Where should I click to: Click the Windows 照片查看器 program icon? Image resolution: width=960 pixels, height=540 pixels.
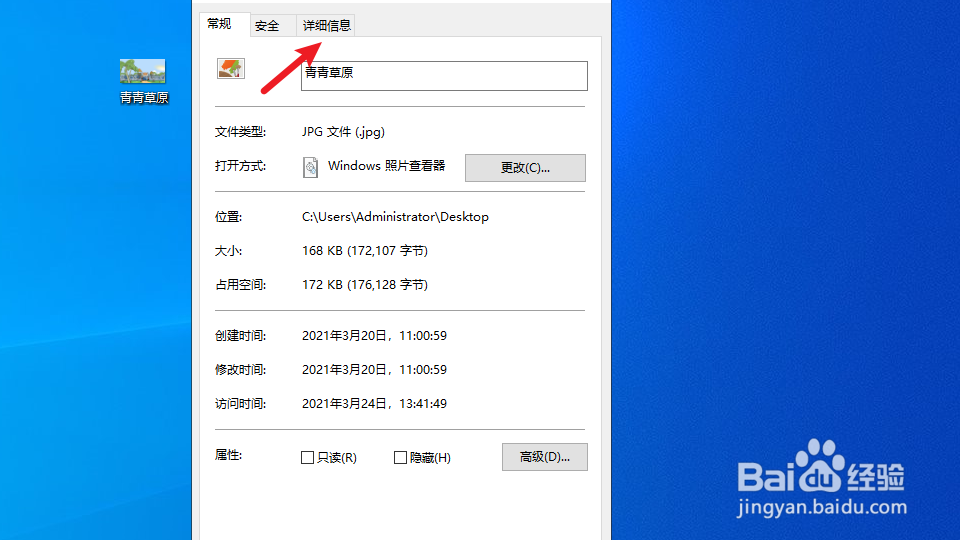coord(310,167)
